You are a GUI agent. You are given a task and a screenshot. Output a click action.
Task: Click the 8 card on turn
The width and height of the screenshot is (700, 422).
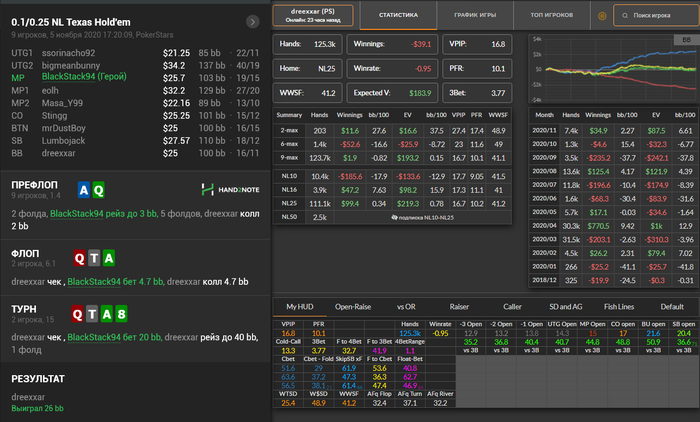(x=121, y=313)
